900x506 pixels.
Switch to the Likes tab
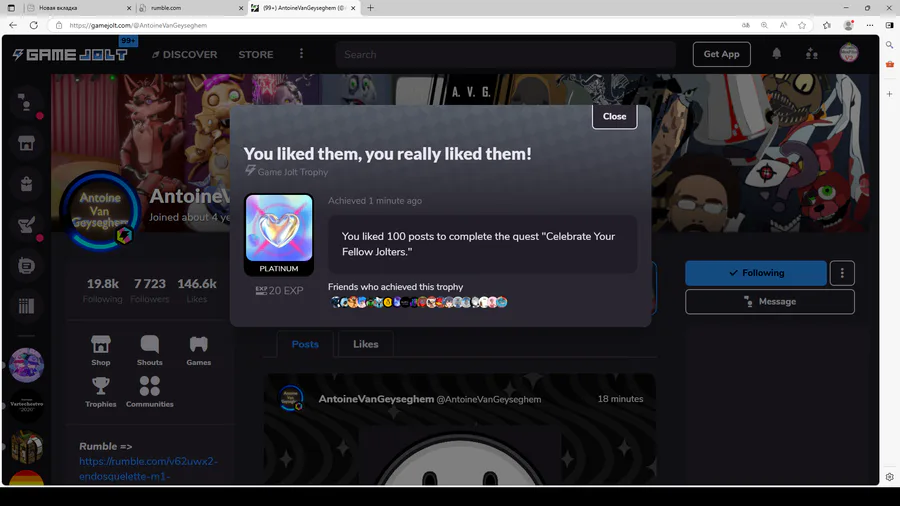366,344
